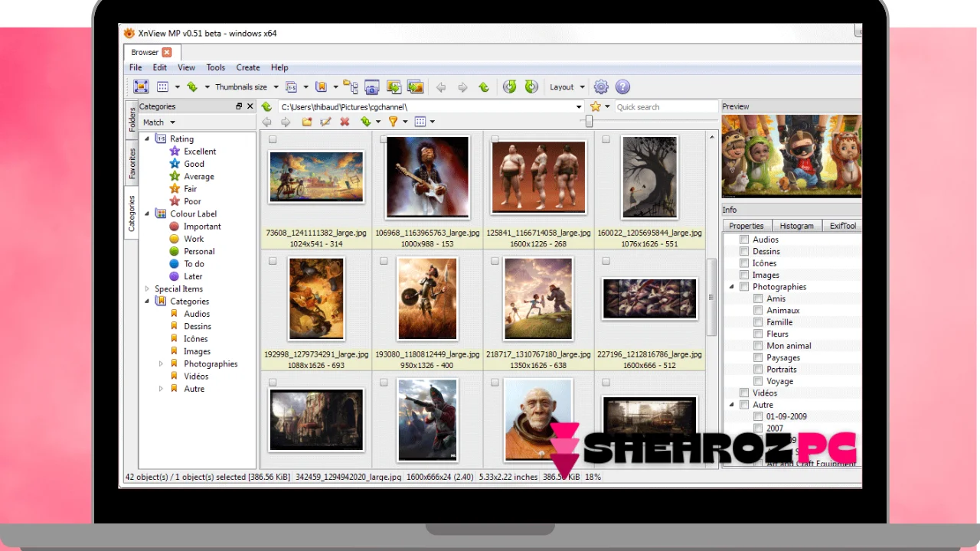Expand the Photographies node in Categories tree
The height and width of the screenshot is (551, 980).
(161, 364)
